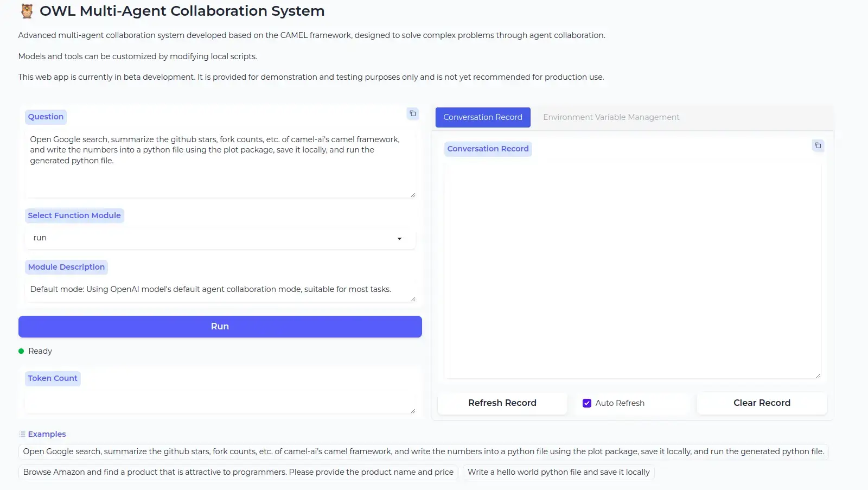Click the Clear Record button

761,403
